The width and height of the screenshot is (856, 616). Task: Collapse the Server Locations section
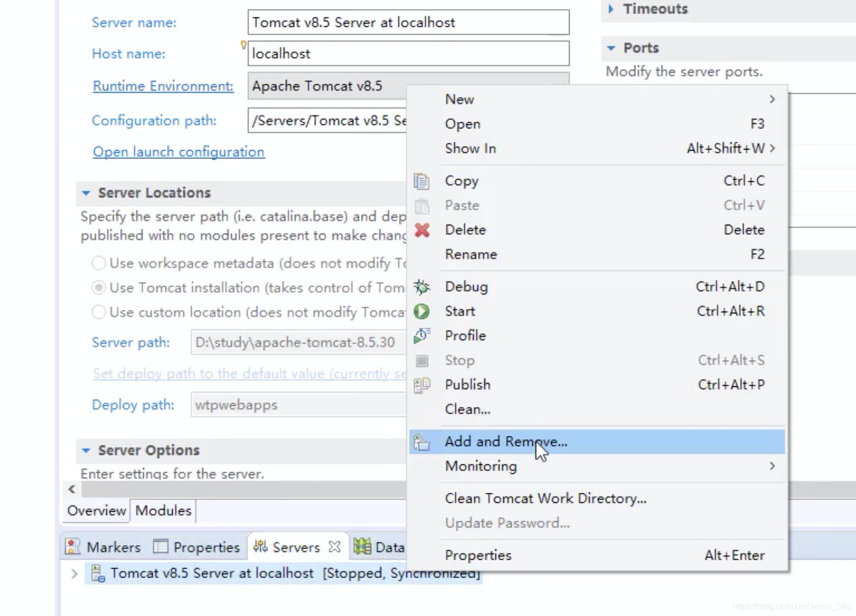[x=86, y=193]
